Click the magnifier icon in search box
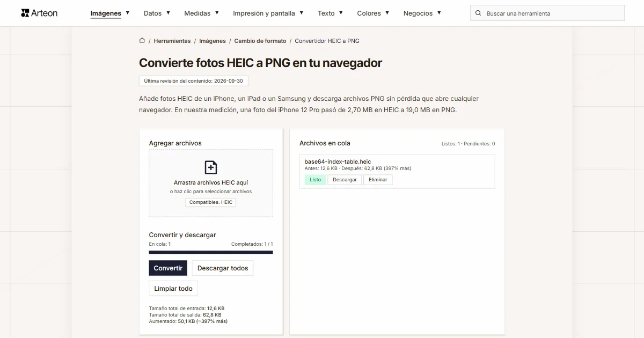 (479, 13)
